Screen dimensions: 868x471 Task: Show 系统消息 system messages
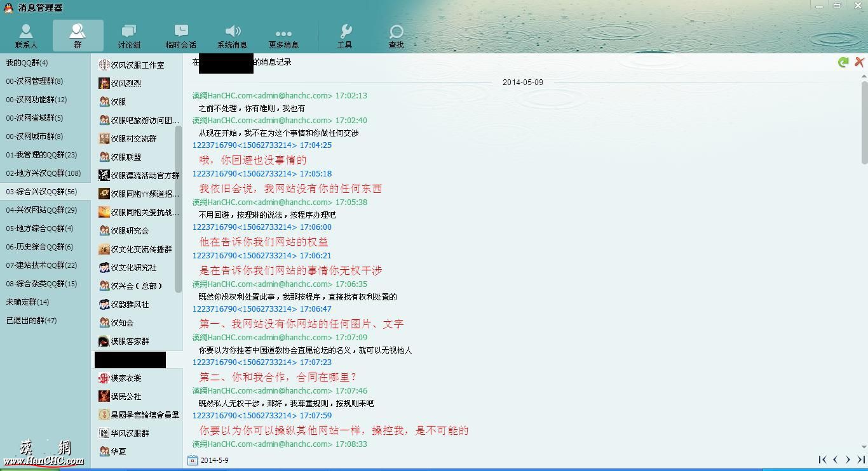pos(232,36)
